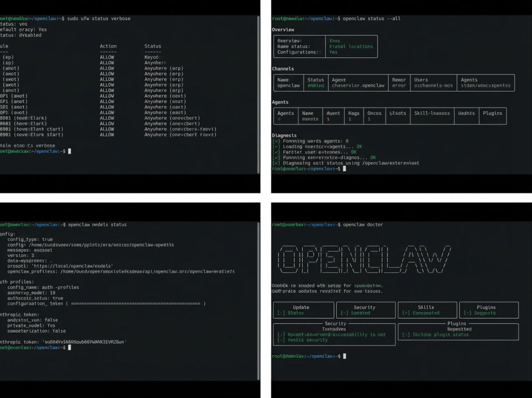Click the 'private_oodel: Yes' line
532x398 pixels.
tap(31, 325)
